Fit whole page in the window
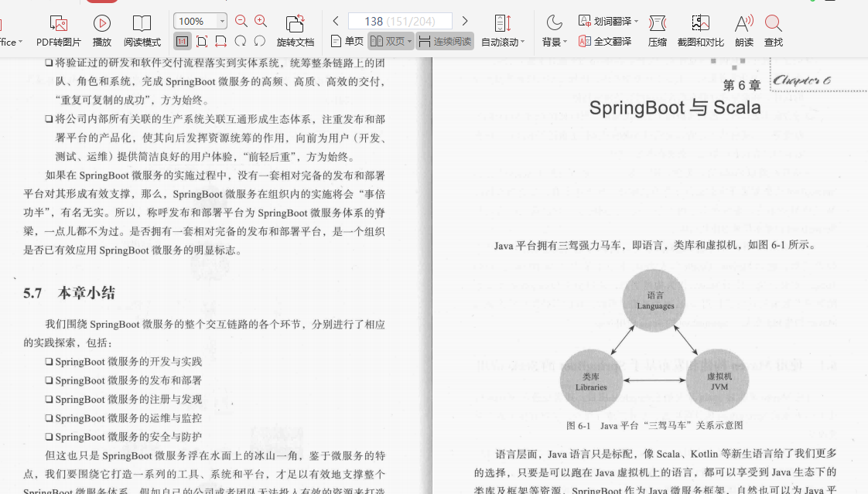The width and height of the screenshot is (868, 494). pos(201,42)
